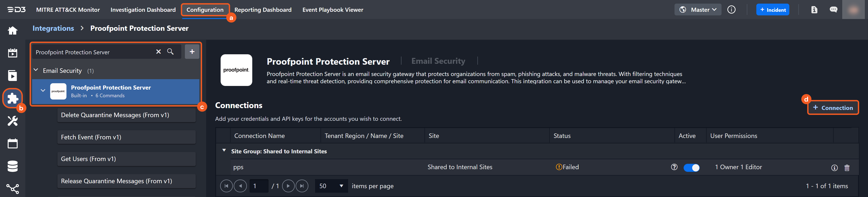The height and width of the screenshot is (197, 868).
Task: Toggle the pps connection Active switch
Action: tap(691, 168)
